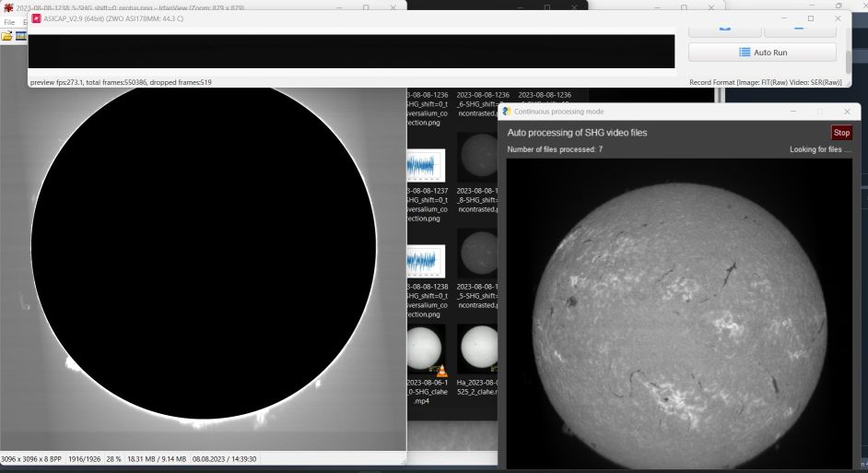
Task: Select the SHG_clahe .mp4 video thumbnail
Action: click(426, 349)
